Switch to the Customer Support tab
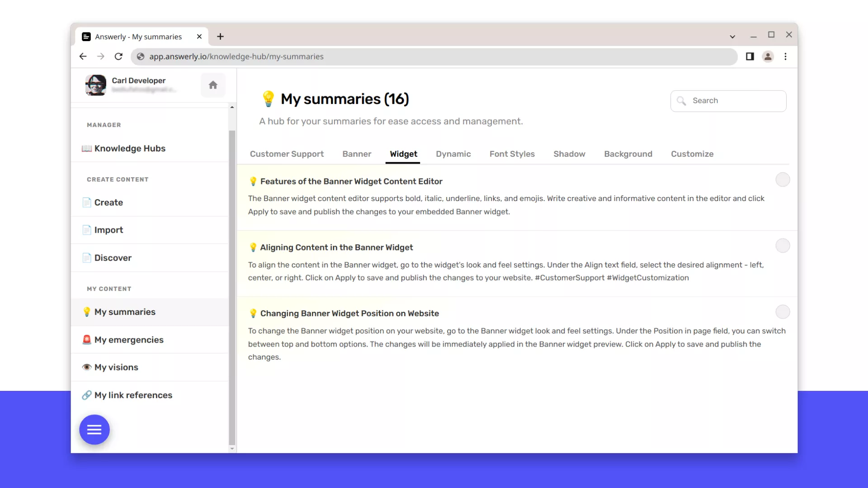Image resolution: width=868 pixels, height=488 pixels. (287, 154)
